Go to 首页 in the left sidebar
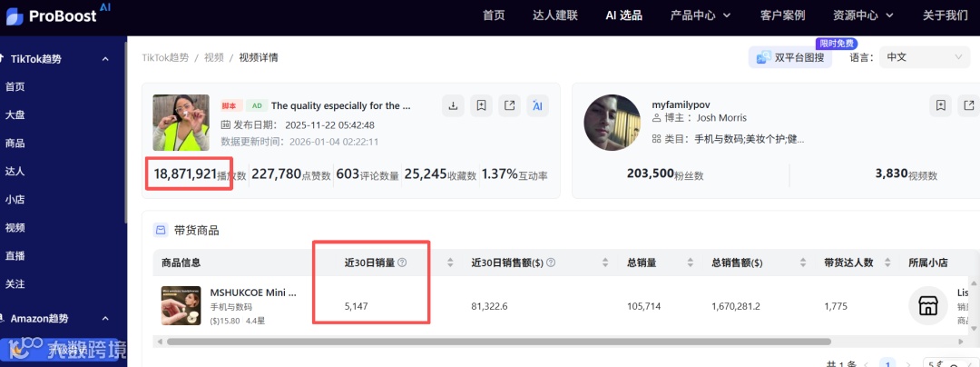This screenshot has width=980, height=367. (x=15, y=87)
